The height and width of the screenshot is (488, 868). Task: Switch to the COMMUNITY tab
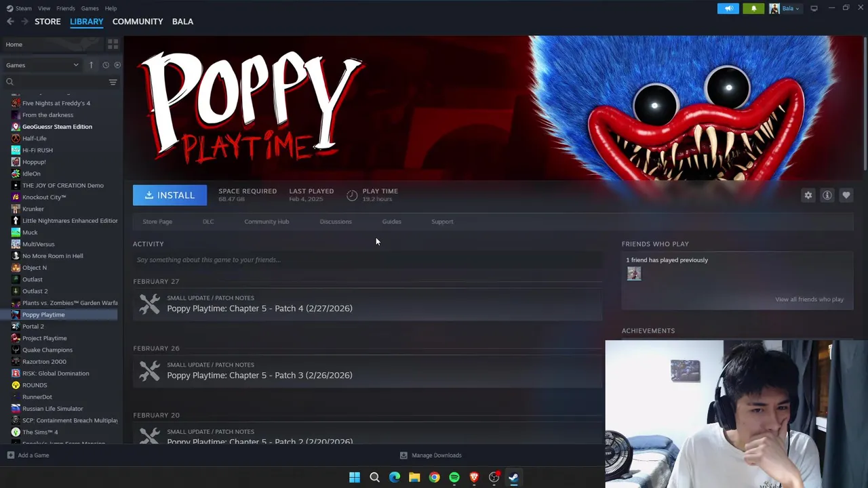click(x=138, y=22)
